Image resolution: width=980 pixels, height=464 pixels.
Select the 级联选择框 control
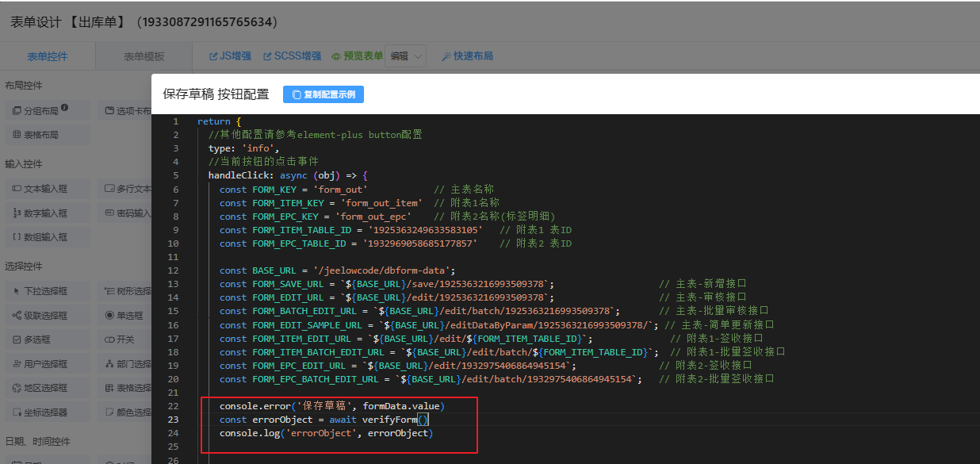pyautogui.click(x=47, y=315)
